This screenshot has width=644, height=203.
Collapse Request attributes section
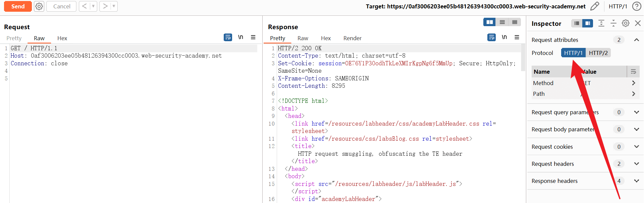click(x=636, y=40)
